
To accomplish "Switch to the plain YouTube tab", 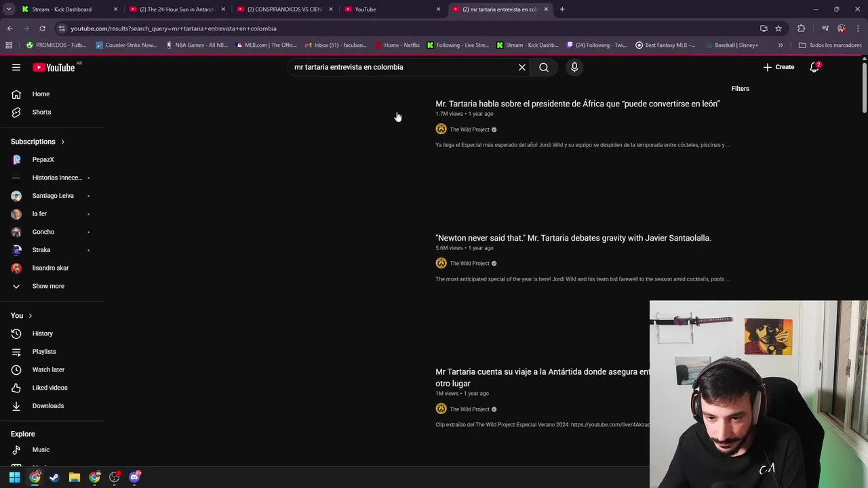I will click(x=366, y=9).
